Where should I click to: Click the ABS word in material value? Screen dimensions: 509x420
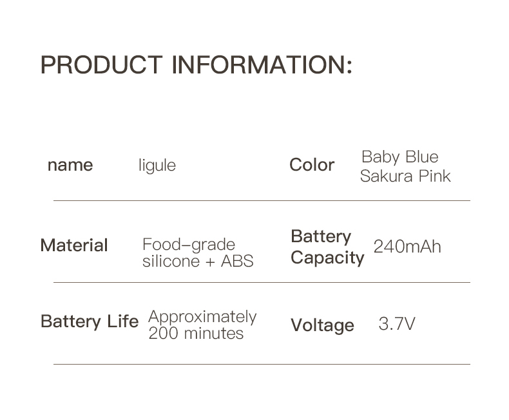237,261
